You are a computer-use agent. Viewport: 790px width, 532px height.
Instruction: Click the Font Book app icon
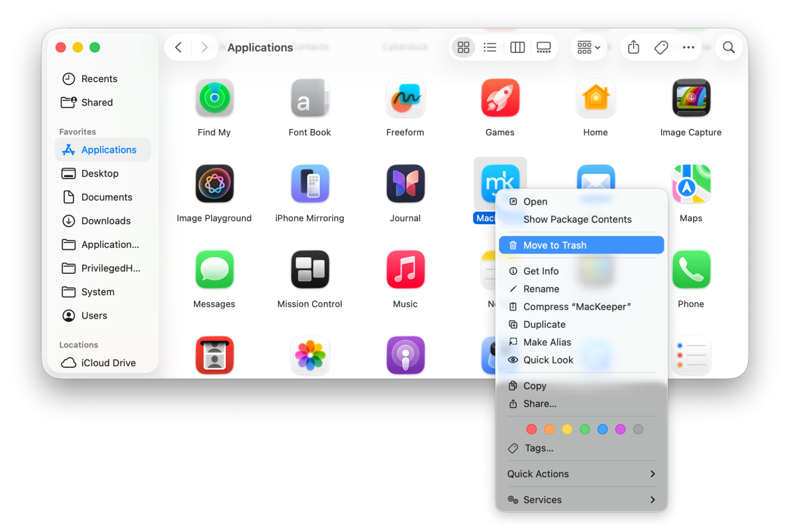(309, 98)
